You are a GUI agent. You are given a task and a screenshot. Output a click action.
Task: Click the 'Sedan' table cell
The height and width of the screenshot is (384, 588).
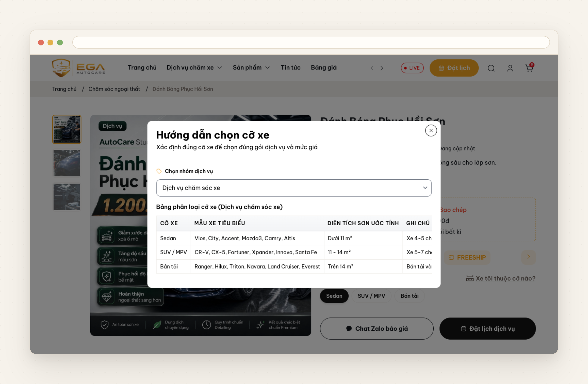173,238
